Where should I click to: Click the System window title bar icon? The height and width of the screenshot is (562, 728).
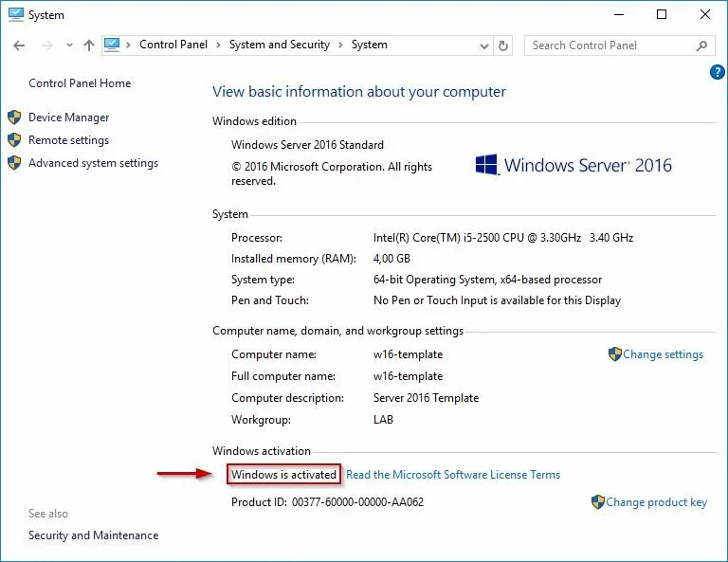click(16, 14)
